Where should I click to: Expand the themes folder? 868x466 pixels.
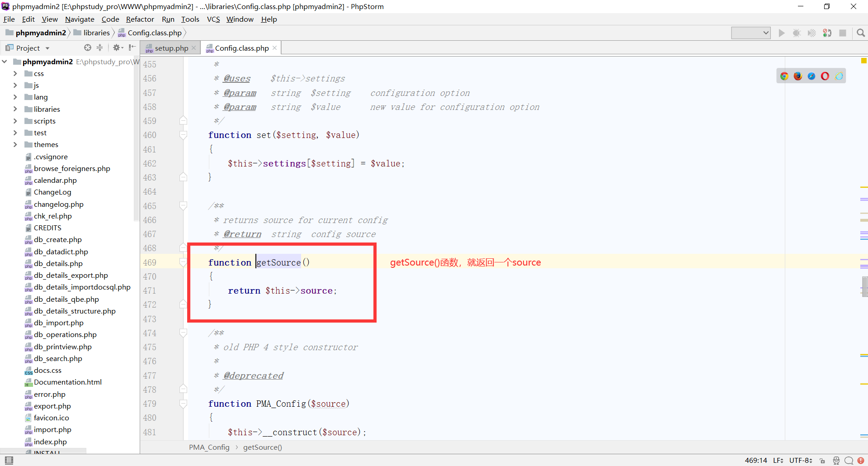(15, 144)
